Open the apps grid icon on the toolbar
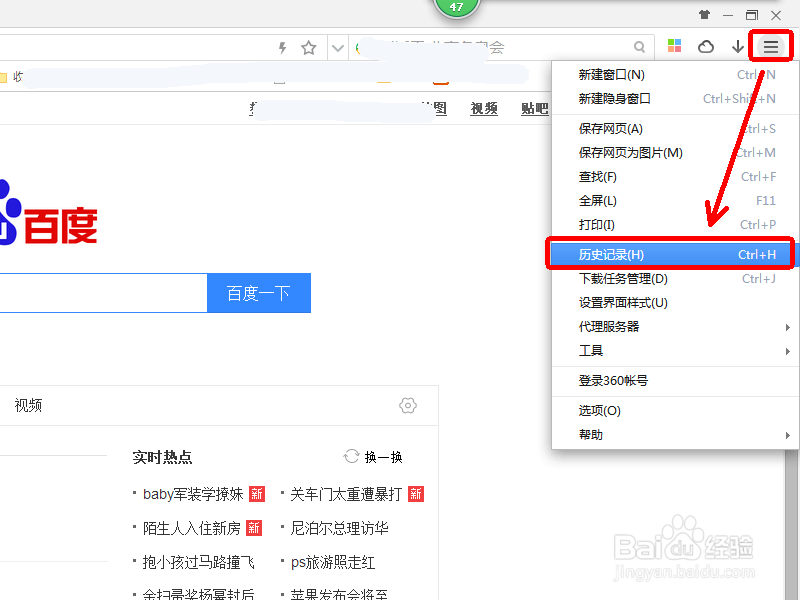 (x=674, y=46)
